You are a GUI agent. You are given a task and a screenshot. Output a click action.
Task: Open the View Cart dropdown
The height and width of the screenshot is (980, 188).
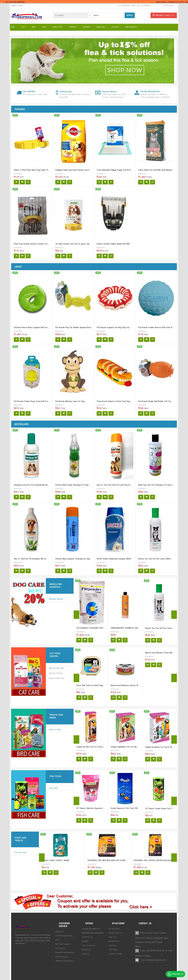pyautogui.click(x=164, y=15)
